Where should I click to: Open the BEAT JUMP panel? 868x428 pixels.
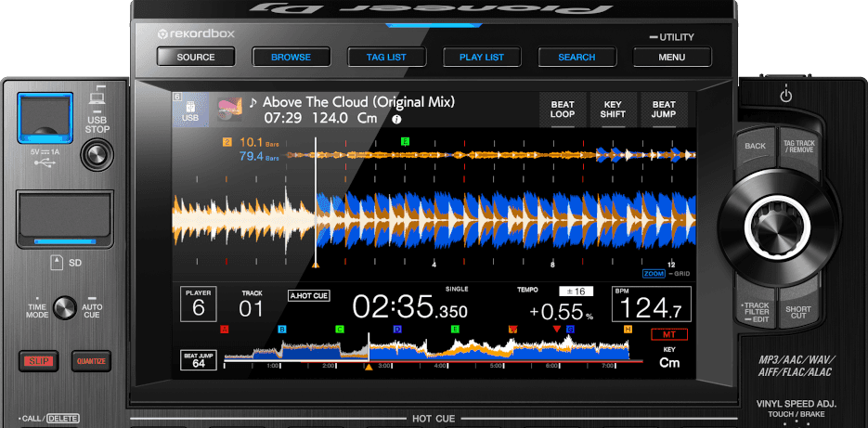coord(664,110)
